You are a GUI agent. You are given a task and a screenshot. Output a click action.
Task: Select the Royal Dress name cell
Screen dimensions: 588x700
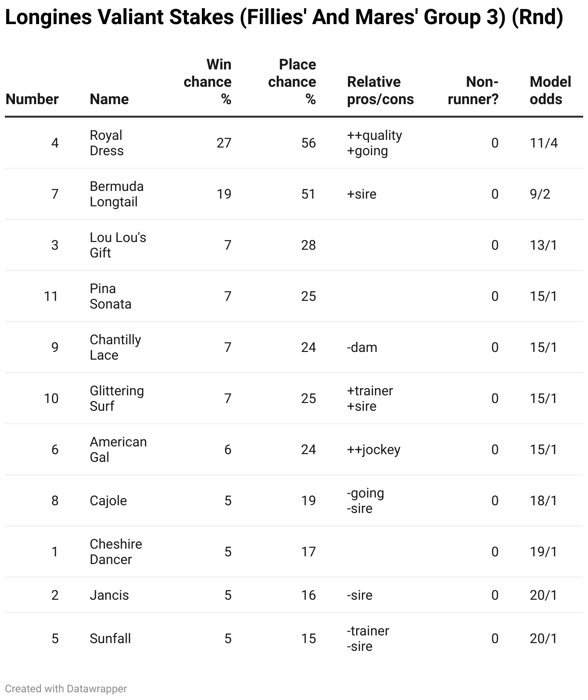click(107, 143)
